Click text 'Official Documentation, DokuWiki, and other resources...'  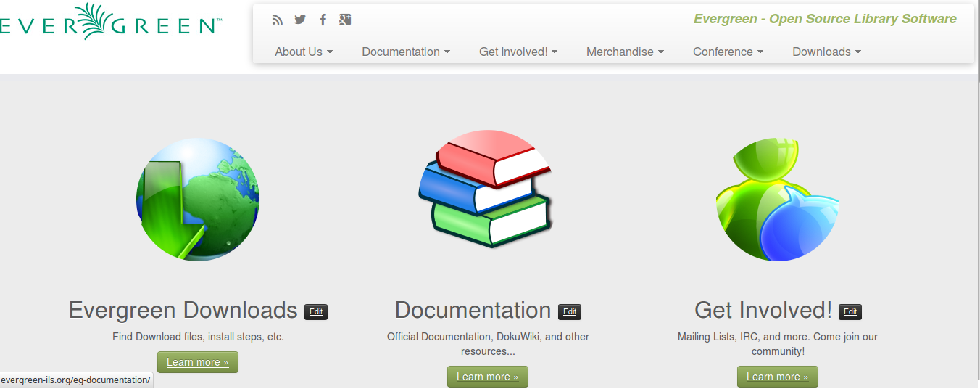(x=488, y=344)
